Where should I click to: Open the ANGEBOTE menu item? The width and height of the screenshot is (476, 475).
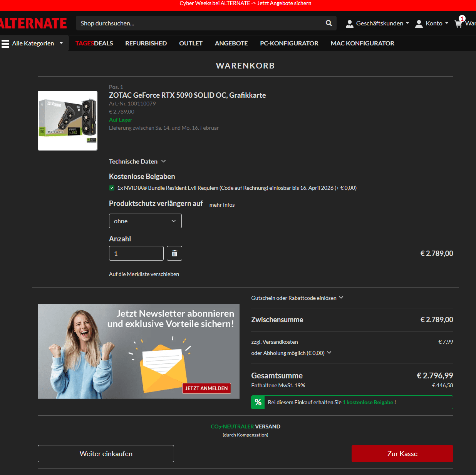231,43
